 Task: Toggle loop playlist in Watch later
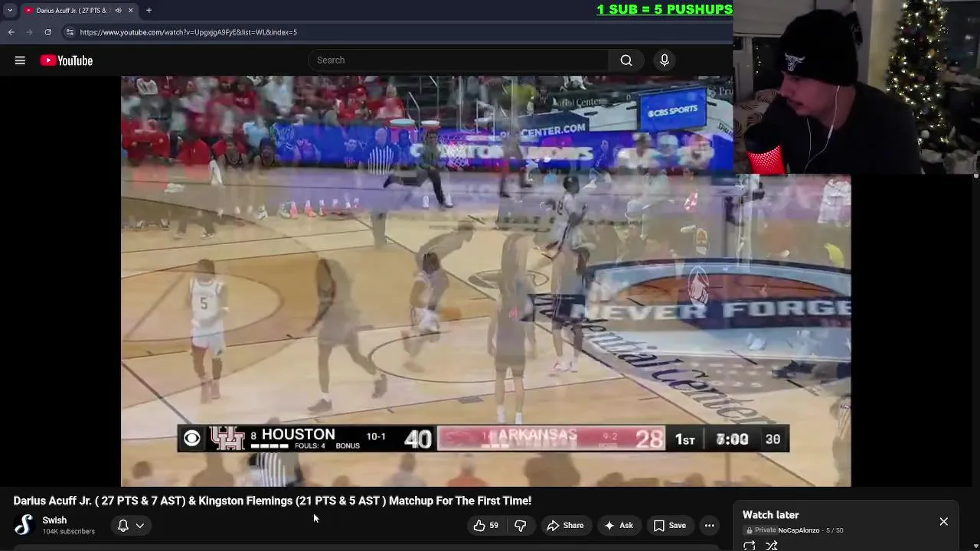pos(750,546)
